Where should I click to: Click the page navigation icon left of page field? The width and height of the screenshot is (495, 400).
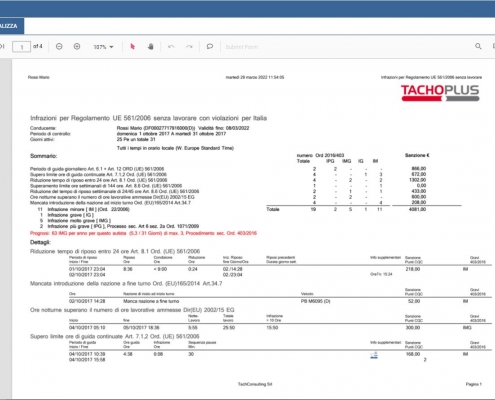(2, 47)
